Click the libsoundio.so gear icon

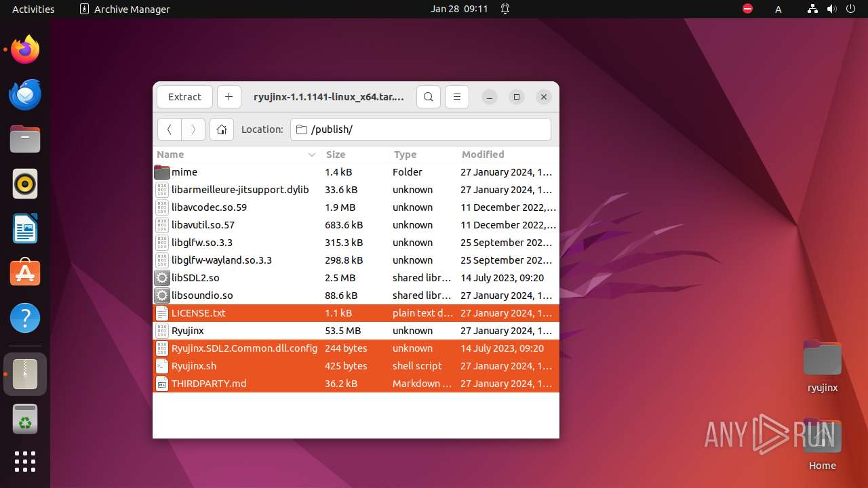tap(162, 296)
